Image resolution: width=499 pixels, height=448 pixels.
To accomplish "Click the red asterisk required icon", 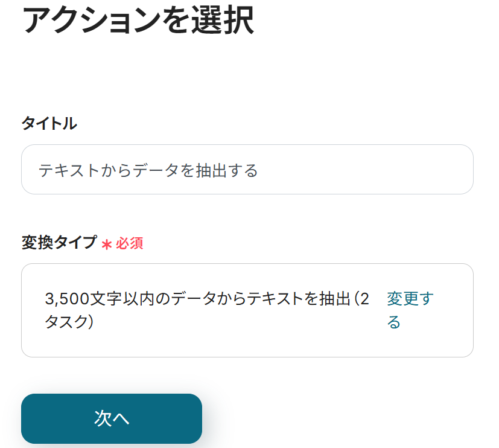I will tap(107, 245).
